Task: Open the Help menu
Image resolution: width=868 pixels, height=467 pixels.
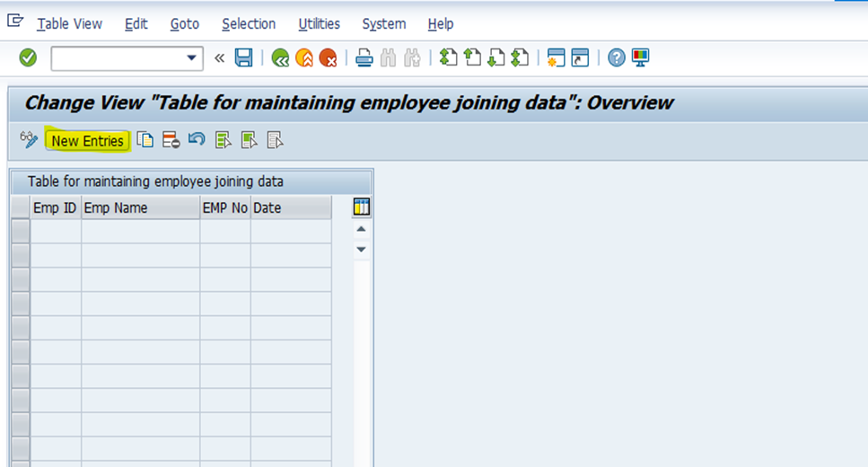Action: [441, 24]
